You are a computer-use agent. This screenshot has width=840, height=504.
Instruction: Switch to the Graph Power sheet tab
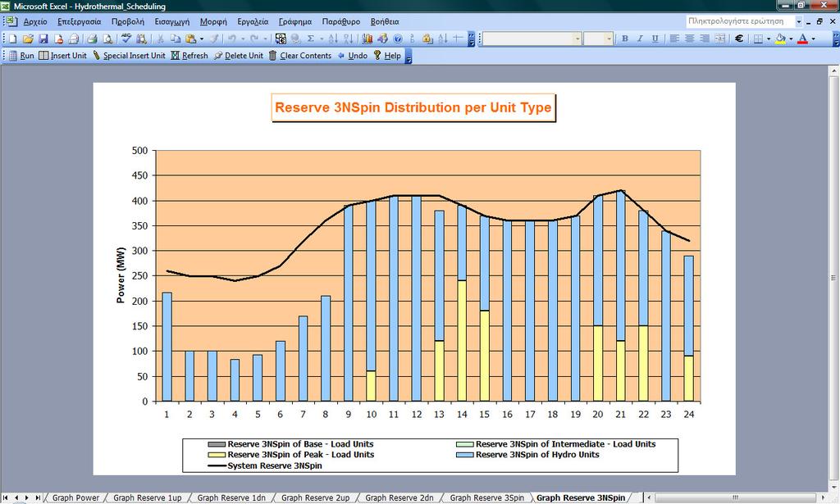click(x=75, y=497)
